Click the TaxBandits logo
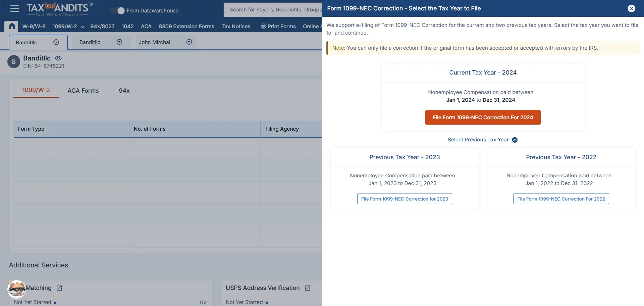This screenshot has height=306, width=644. [x=59, y=9]
